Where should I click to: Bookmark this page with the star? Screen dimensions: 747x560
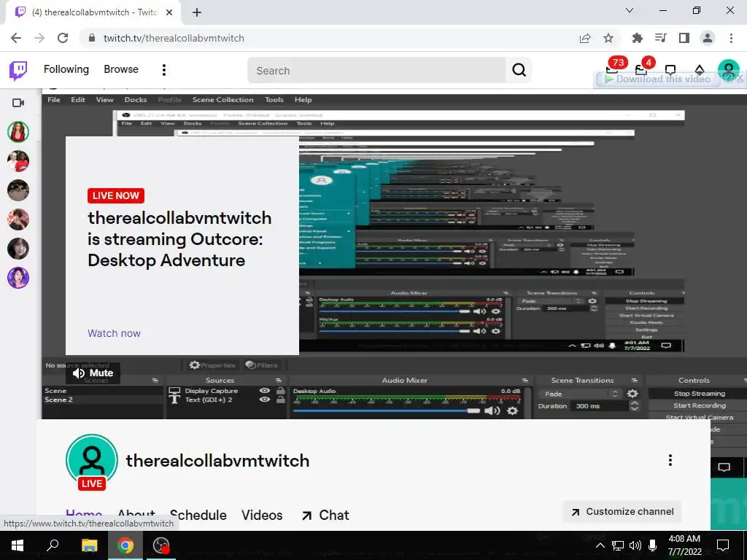[x=608, y=38]
